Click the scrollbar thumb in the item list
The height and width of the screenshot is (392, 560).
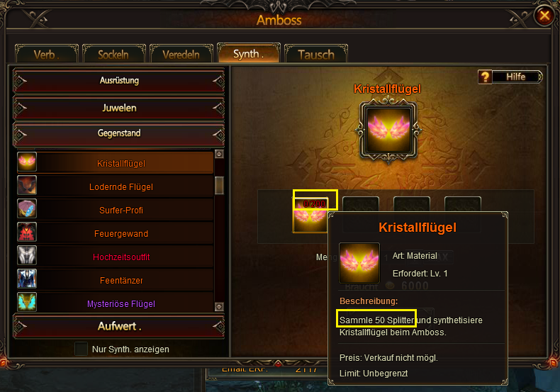tap(219, 185)
